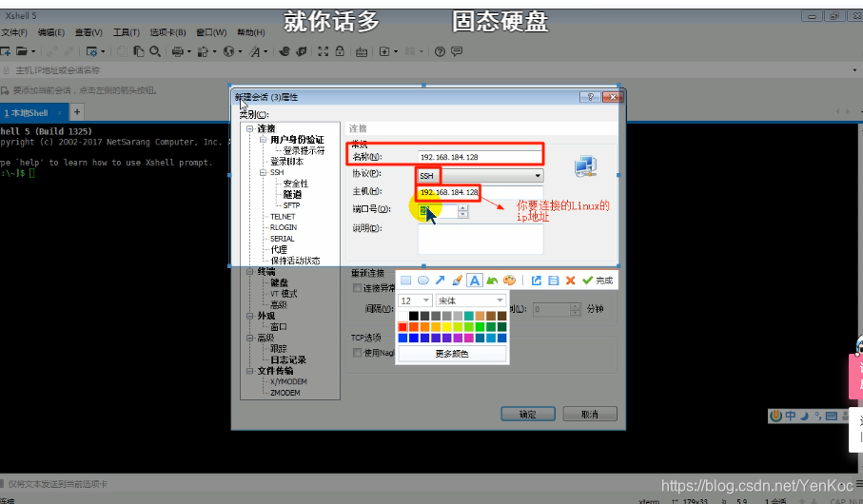Select 日志记录 in the category tree
This screenshot has width=863, height=504.
[x=288, y=359]
